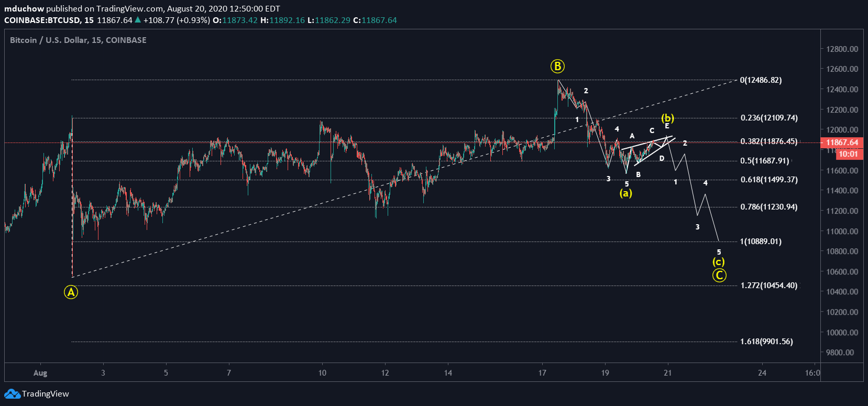Click price axis label 12000.00

tap(842, 130)
